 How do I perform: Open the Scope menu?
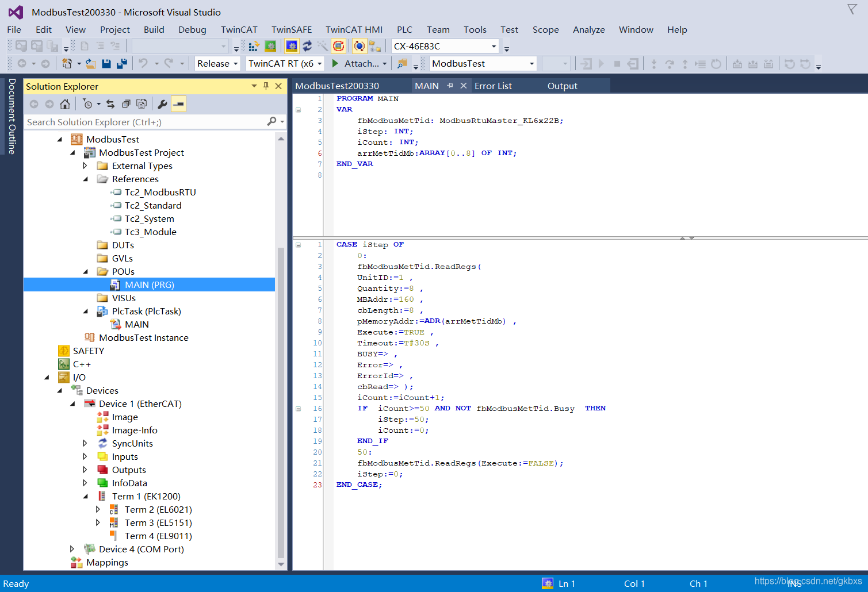[x=545, y=30]
